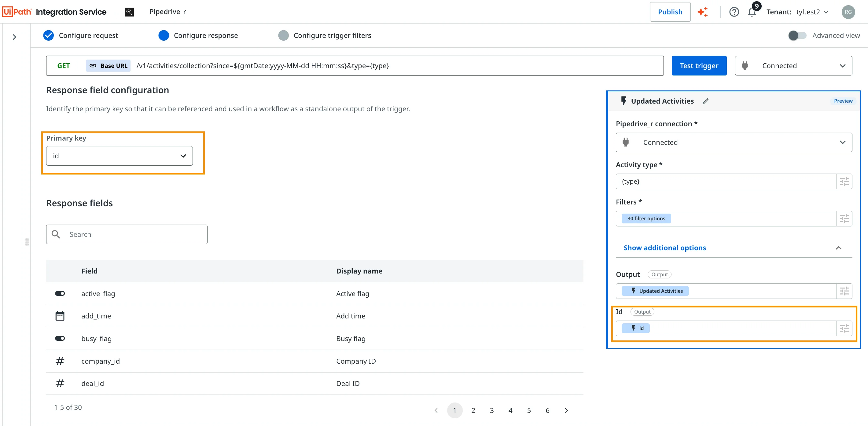Click pencil icon beside Updated Activities

pos(706,101)
